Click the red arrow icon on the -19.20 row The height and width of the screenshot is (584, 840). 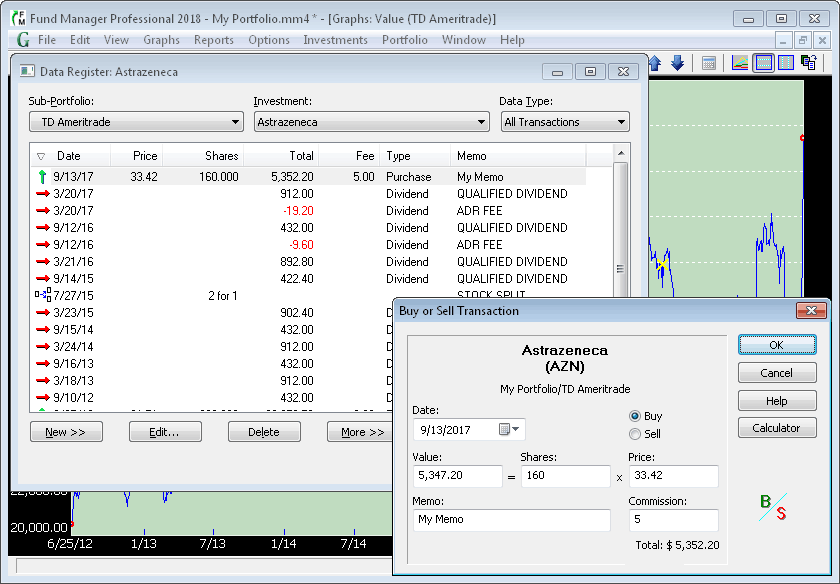pos(43,211)
